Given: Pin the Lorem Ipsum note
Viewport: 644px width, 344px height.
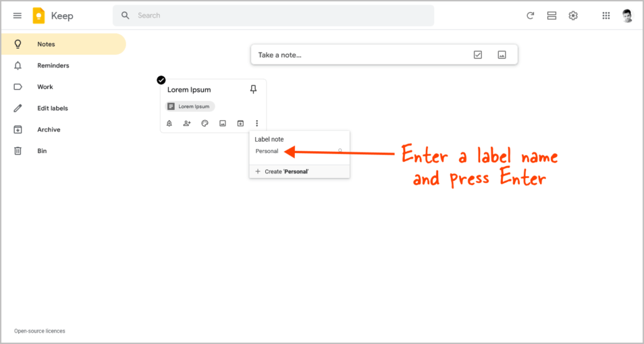Looking at the screenshot, I should pyautogui.click(x=253, y=89).
